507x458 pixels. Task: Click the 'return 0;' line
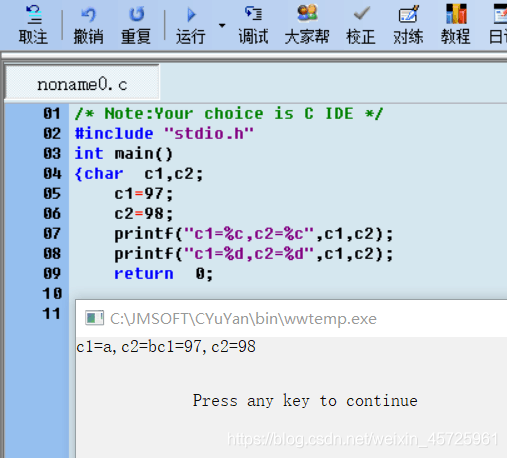[x=163, y=274]
